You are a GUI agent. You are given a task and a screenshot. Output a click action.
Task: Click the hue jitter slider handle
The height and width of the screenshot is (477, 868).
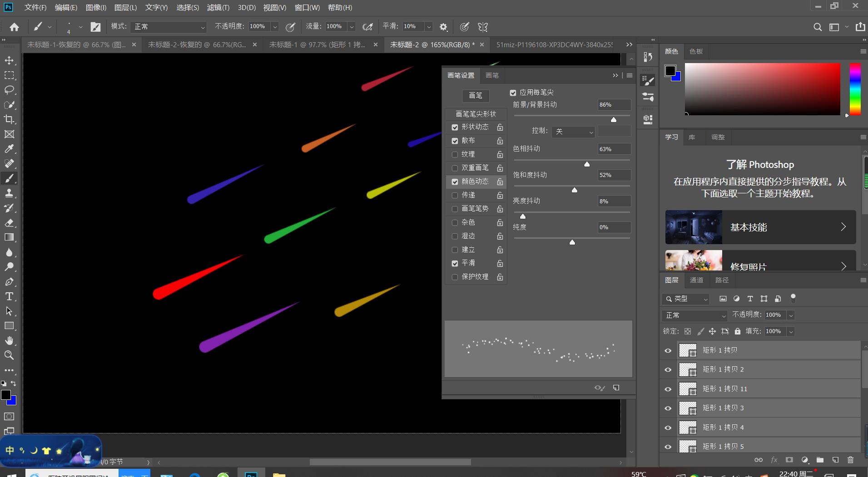click(x=587, y=164)
